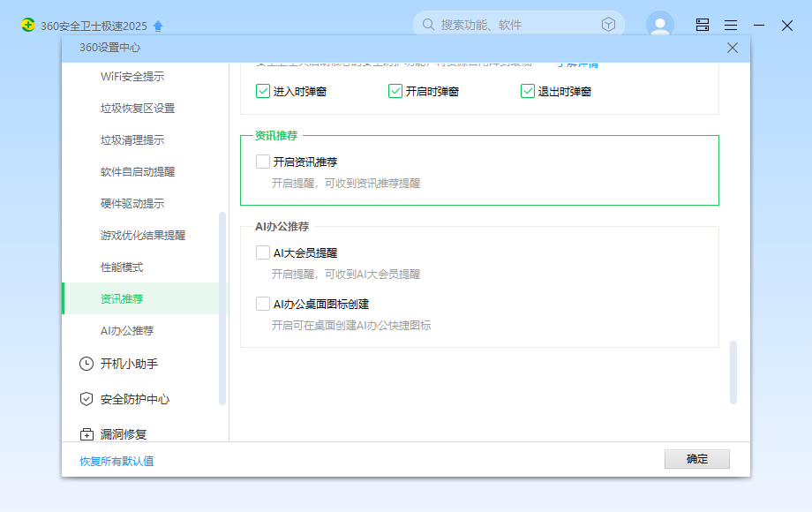Click the clock icon beside 开机小助手

86,364
